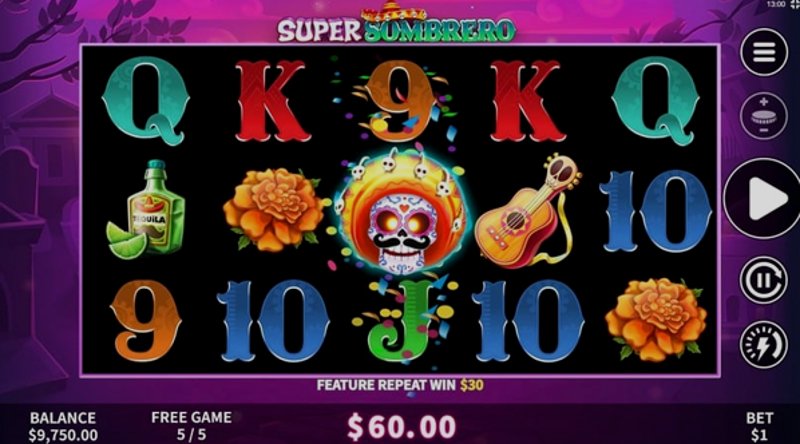Click the Free Game 5/5 counter
Image resolution: width=800 pixels, height=444 pixels.
click(x=191, y=426)
